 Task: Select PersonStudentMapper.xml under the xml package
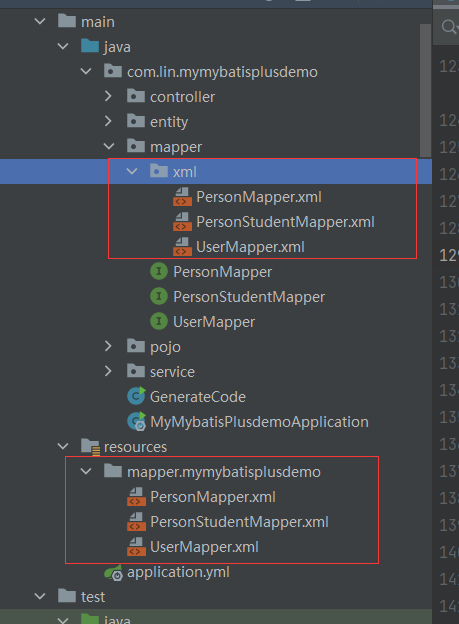tap(285, 222)
